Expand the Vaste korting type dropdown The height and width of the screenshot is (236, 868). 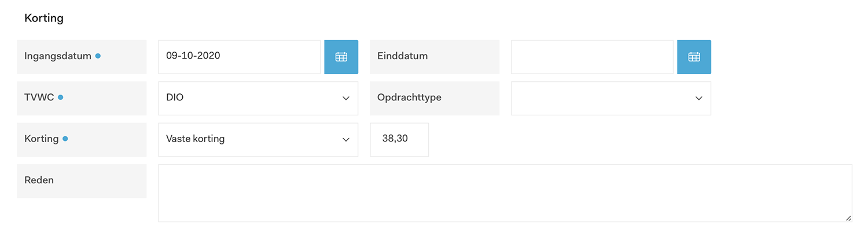click(x=258, y=139)
